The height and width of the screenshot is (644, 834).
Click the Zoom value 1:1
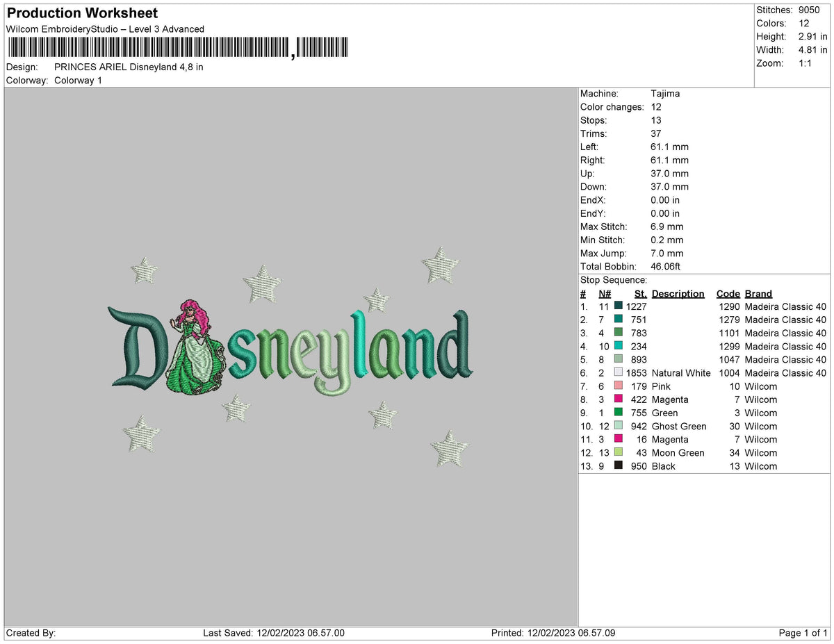click(x=805, y=63)
